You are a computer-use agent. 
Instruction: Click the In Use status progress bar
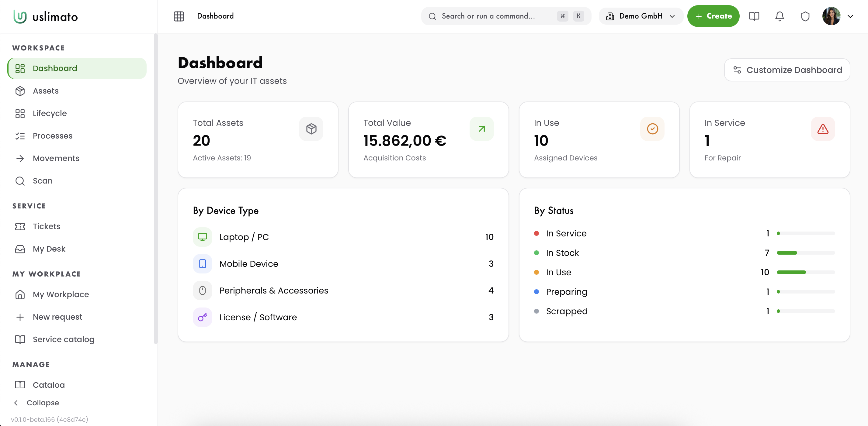(x=806, y=272)
